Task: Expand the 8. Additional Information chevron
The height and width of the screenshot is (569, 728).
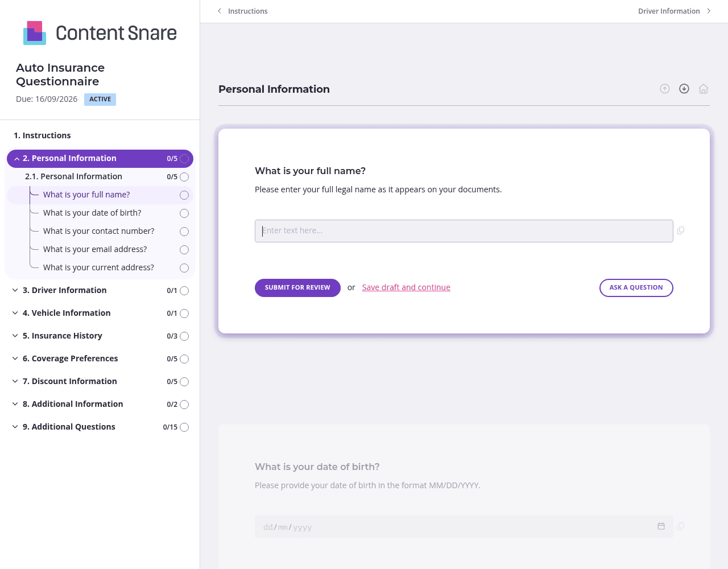Action: coord(15,404)
